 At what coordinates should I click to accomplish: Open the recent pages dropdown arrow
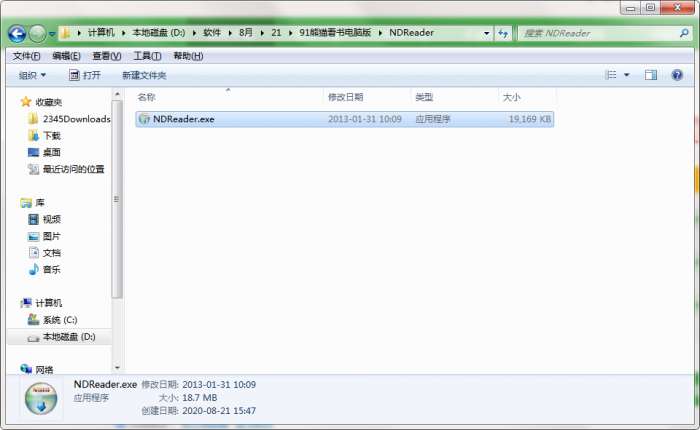pos(52,34)
